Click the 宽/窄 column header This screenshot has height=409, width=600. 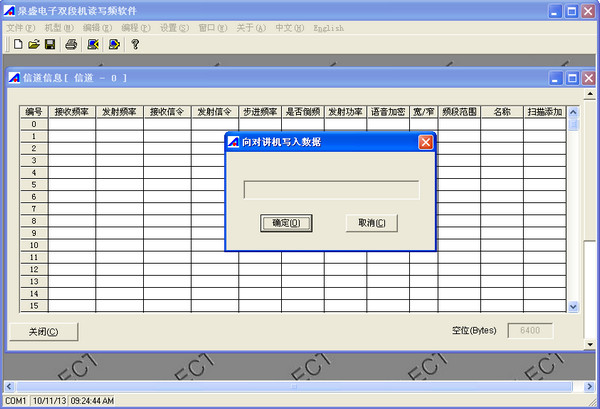[424, 112]
